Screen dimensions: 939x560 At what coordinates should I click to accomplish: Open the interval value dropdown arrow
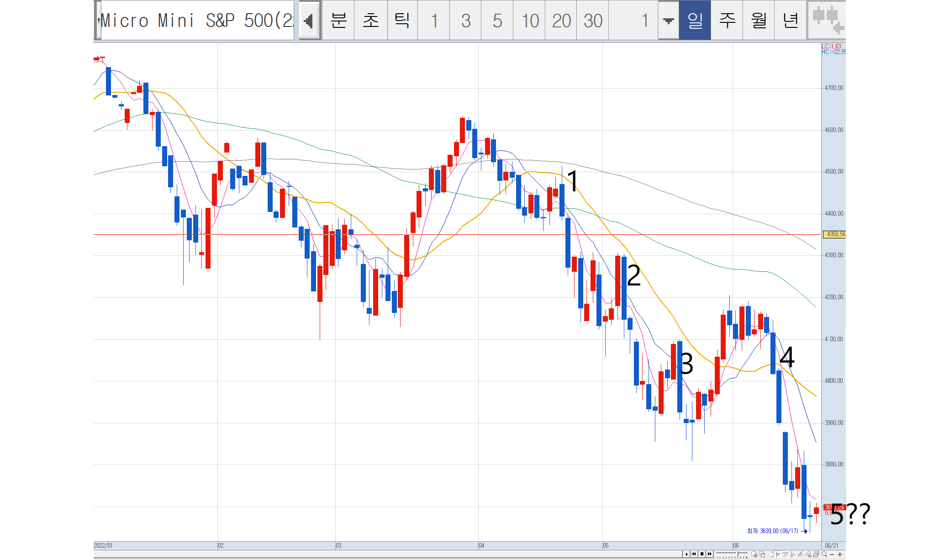(x=668, y=21)
